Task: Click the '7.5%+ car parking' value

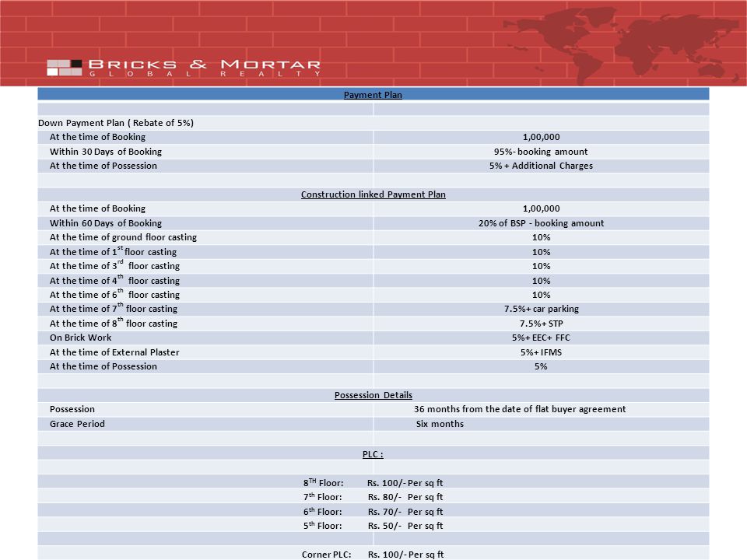Action: coord(542,309)
